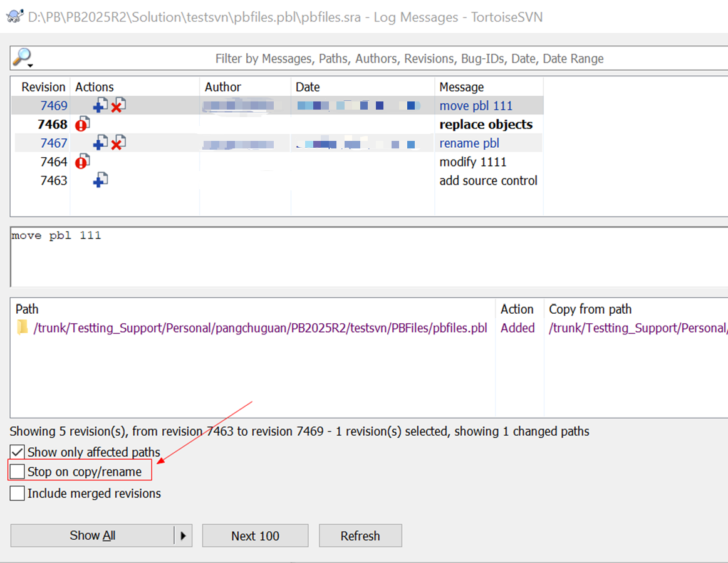Click the blue add icon on revision 7467
Image resolution: width=728 pixels, height=563 pixels.
coord(100,143)
